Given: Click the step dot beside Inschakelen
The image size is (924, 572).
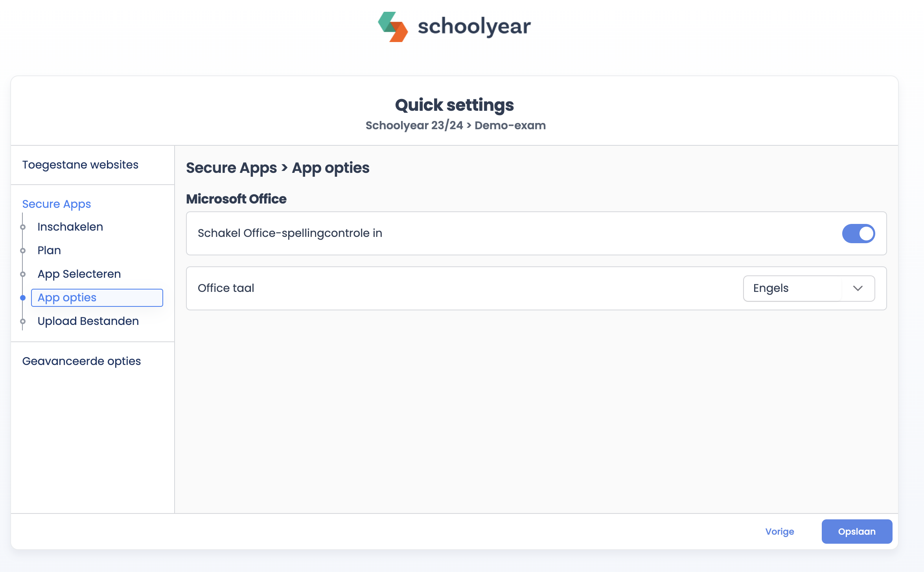Looking at the screenshot, I should 23,227.
